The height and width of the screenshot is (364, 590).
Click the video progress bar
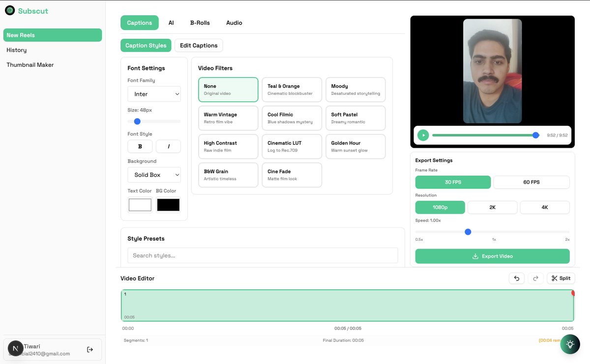486,135
